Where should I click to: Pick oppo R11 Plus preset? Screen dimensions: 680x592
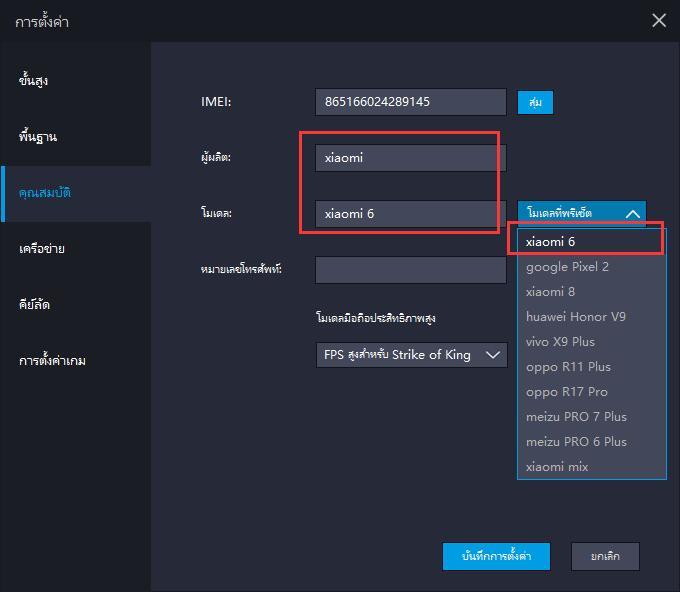click(592, 367)
